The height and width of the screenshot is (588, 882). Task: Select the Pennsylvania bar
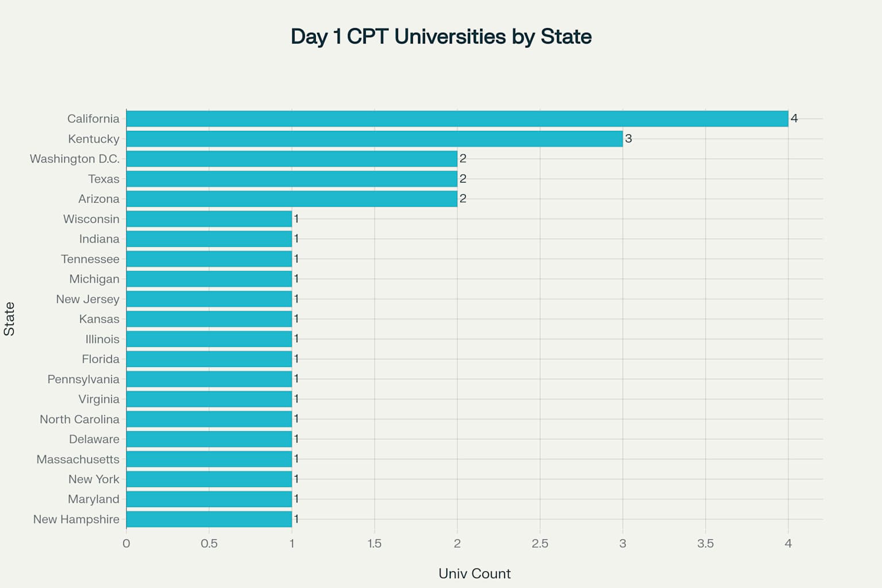[209, 379]
